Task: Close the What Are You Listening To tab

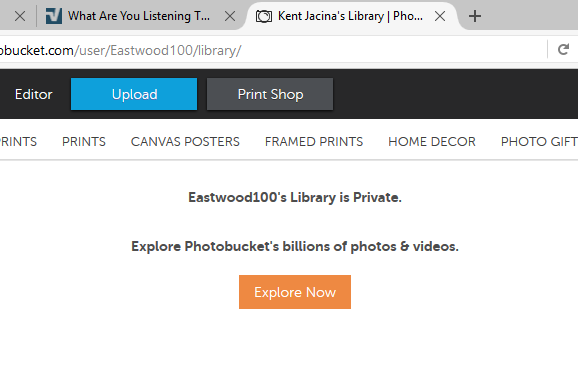Action: coord(230,16)
